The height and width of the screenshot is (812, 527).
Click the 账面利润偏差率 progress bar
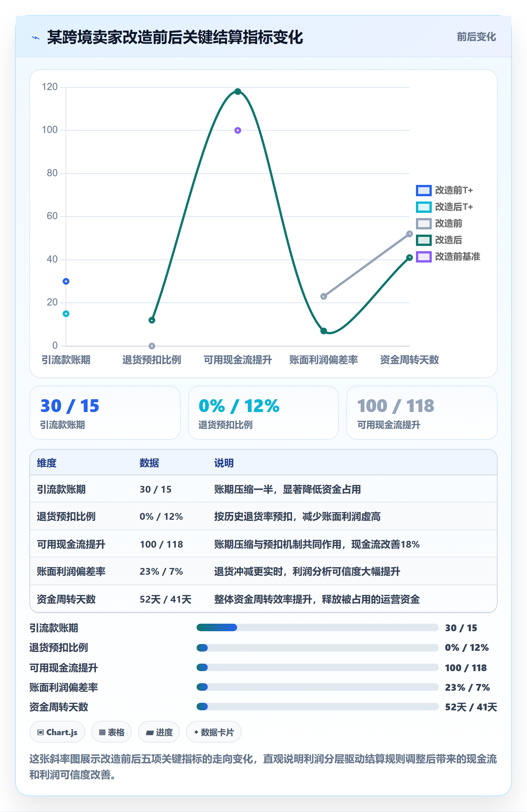(x=317, y=687)
